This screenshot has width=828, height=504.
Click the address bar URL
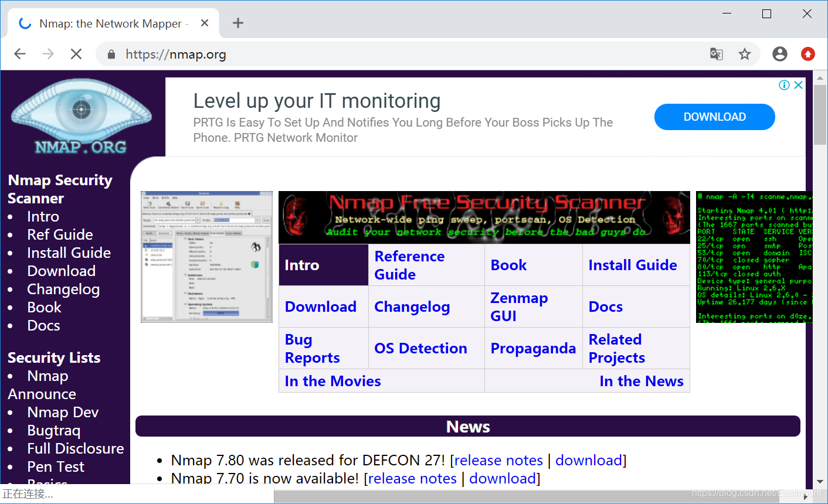[x=176, y=55]
